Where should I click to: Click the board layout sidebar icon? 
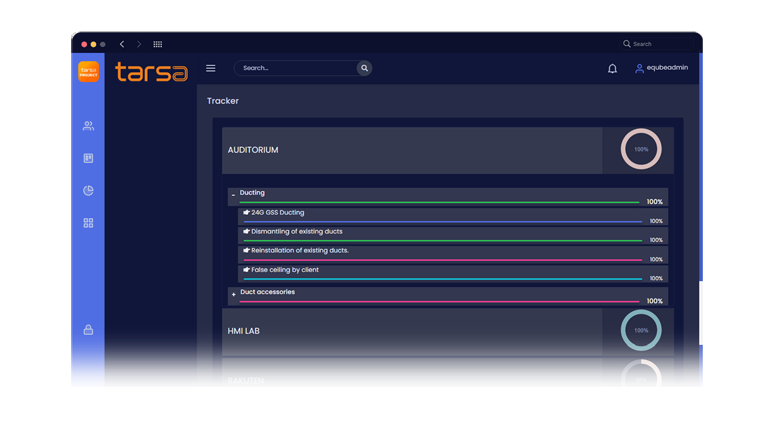coord(88,158)
